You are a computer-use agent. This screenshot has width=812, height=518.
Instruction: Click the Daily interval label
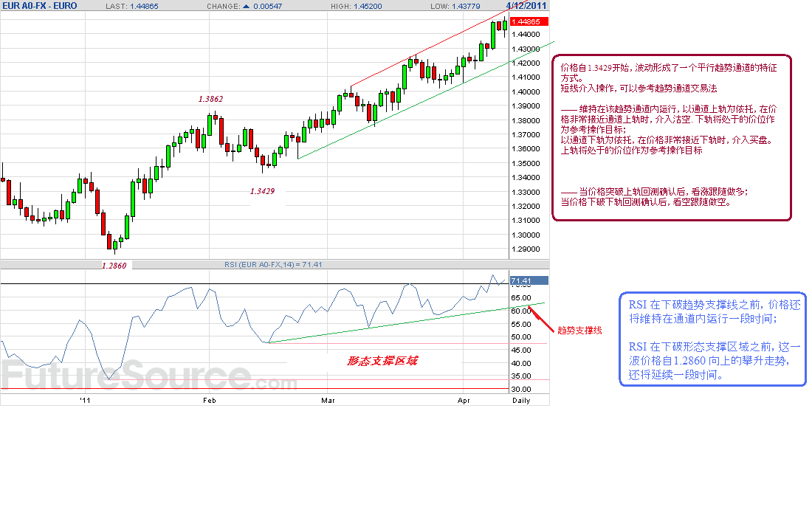point(521,400)
